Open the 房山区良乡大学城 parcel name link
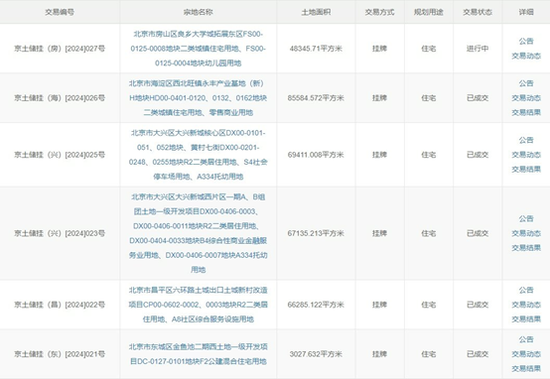The image size is (550, 379). [x=198, y=48]
